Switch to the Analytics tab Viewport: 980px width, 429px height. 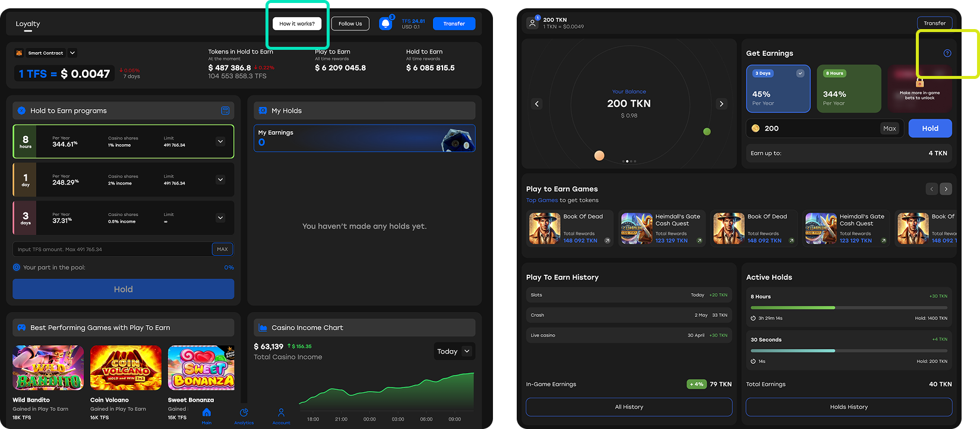(244, 415)
